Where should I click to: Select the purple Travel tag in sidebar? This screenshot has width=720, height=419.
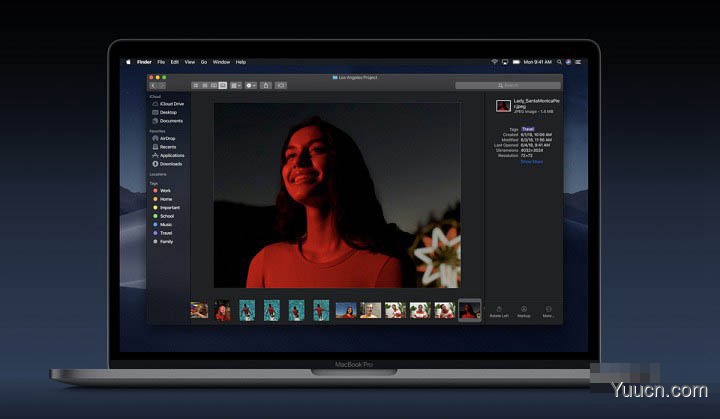coord(163,233)
